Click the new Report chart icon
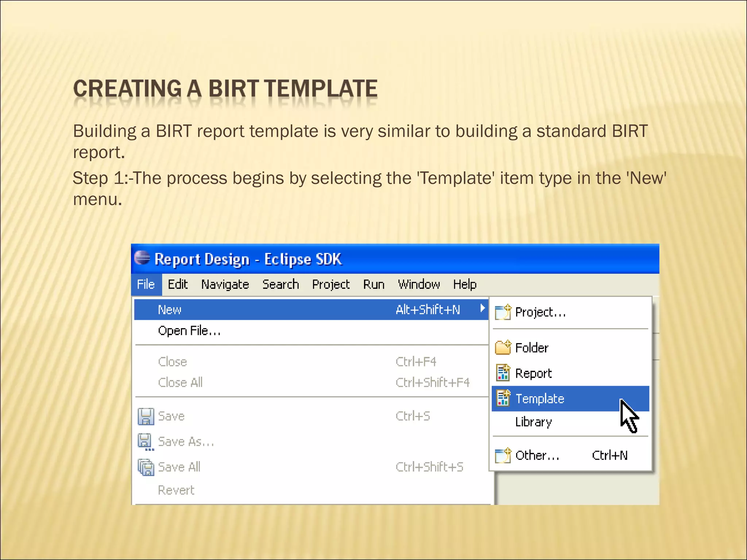The width and height of the screenshot is (747, 560). [503, 373]
